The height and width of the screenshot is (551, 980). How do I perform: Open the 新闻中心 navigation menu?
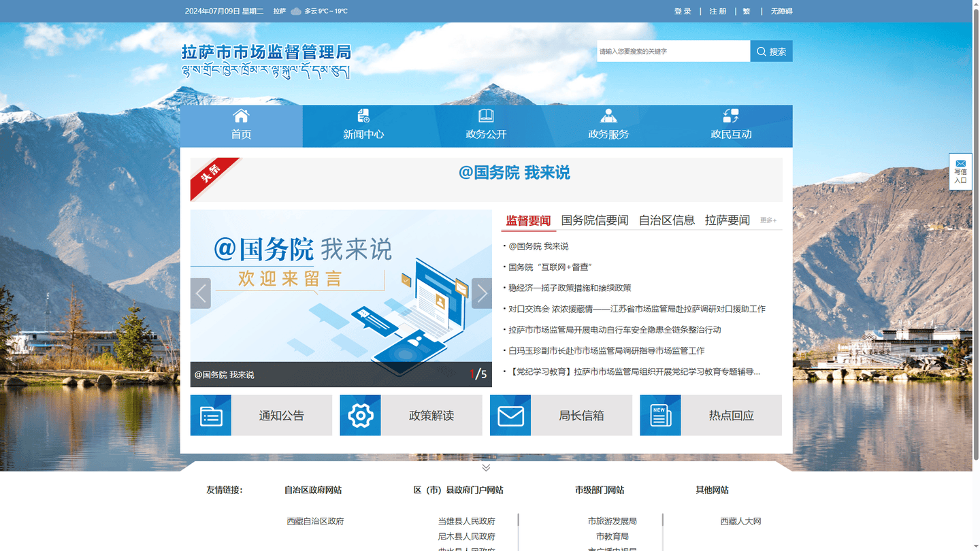[363, 127]
